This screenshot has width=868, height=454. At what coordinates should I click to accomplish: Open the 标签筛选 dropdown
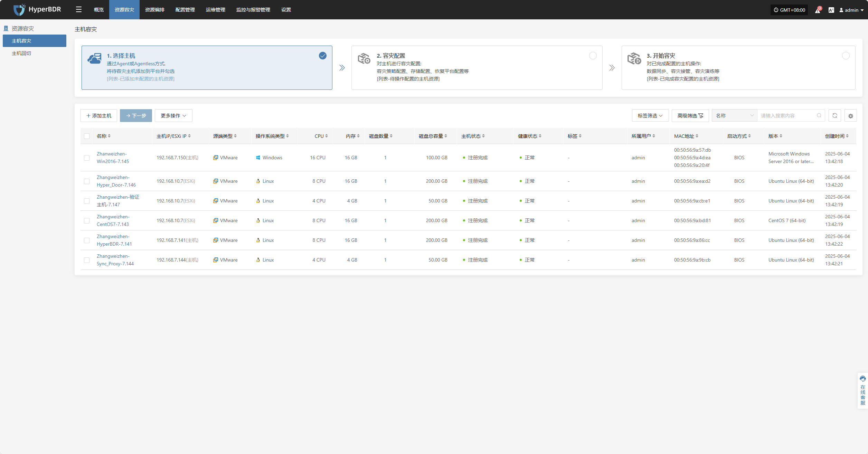(x=650, y=116)
